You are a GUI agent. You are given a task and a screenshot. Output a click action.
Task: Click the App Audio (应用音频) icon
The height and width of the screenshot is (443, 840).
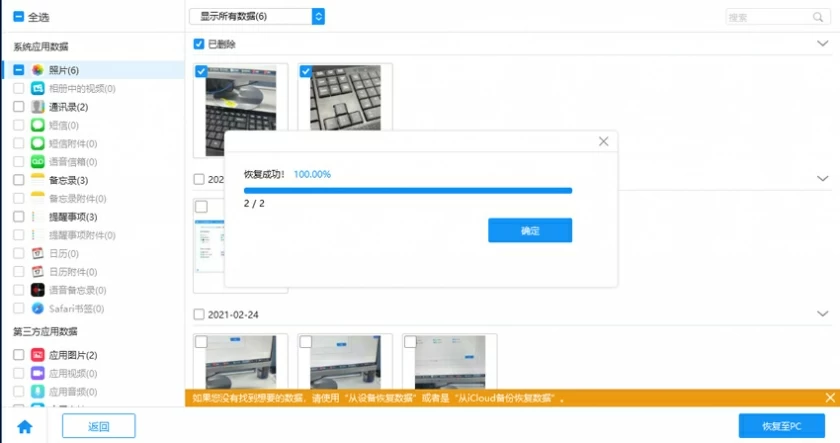(38, 391)
